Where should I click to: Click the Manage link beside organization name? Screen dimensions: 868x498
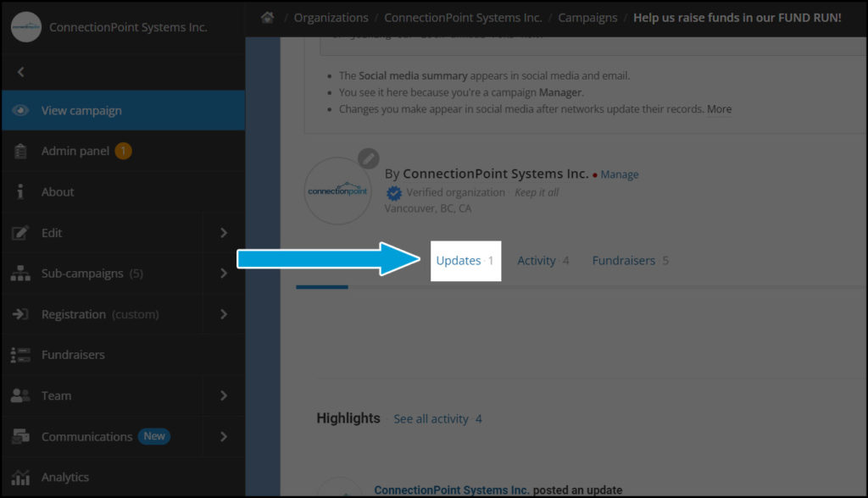[x=620, y=174]
